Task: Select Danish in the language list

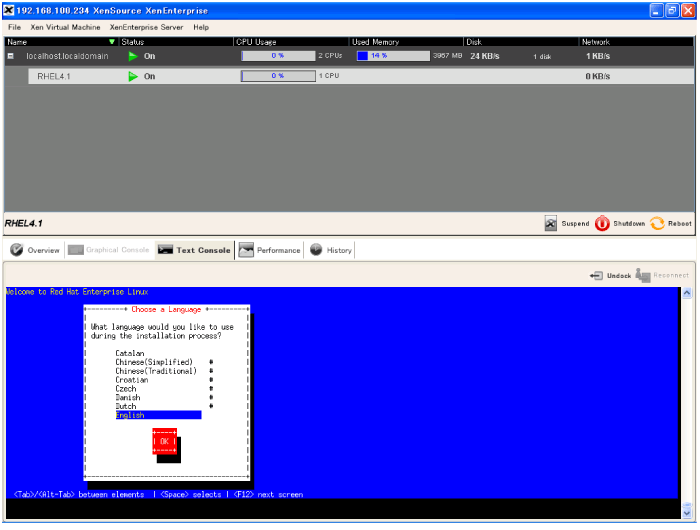Action: (128, 397)
